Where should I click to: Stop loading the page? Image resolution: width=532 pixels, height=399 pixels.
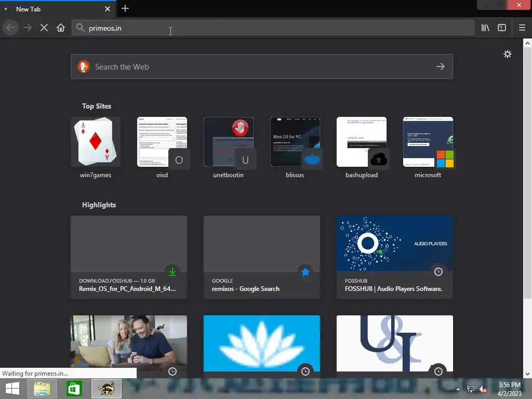[x=44, y=28]
